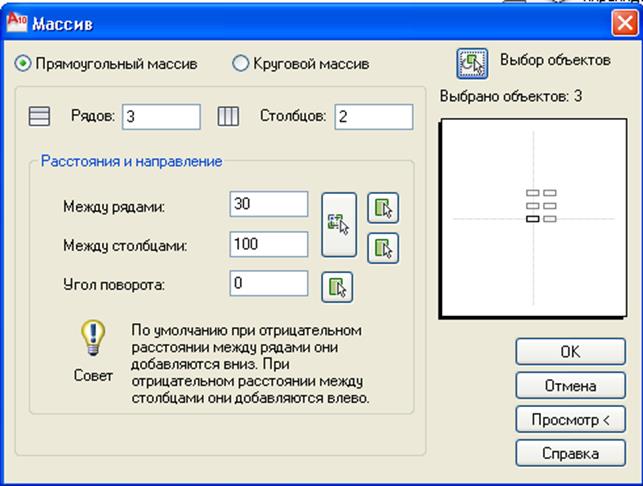Screen dimensions: 643x486
Task: Click the Выбор объектов label text
Action: [555, 60]
